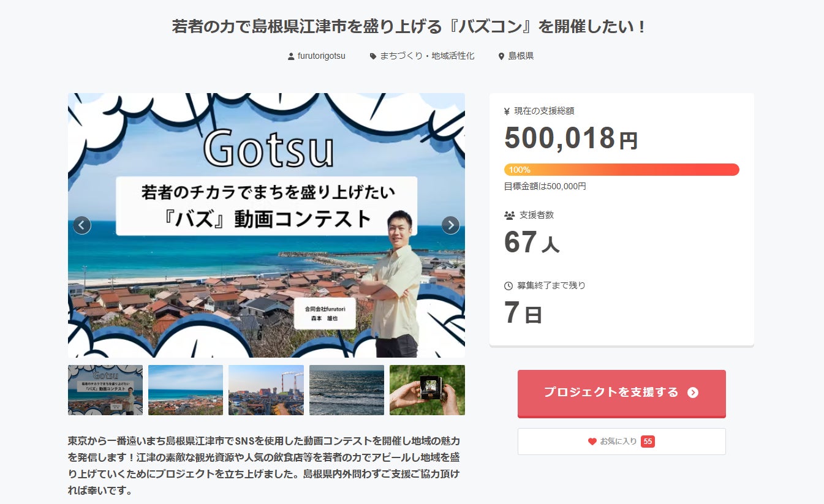Click the heart icon in お気に入り button
Screen dimensions: 824x504
(x=592, y=442)
